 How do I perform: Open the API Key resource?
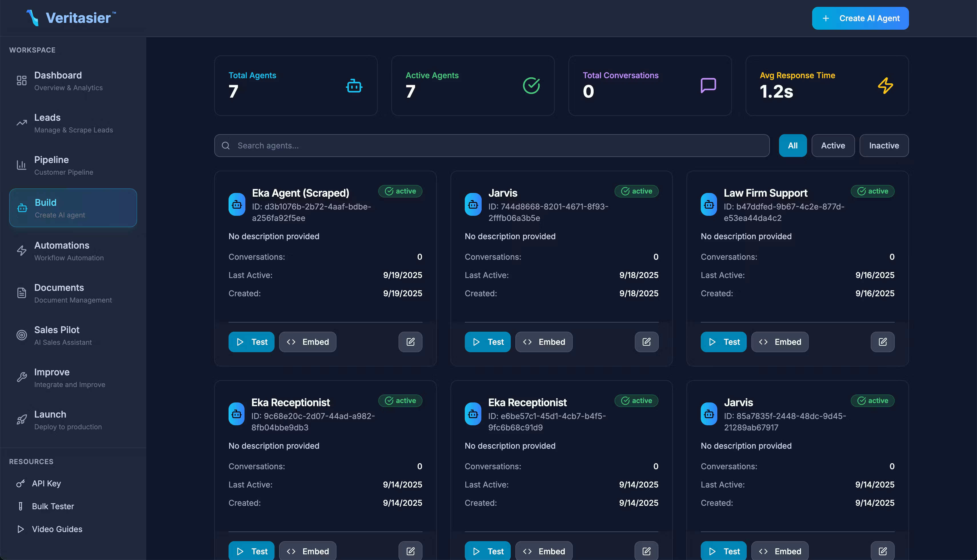click(46, 484)
